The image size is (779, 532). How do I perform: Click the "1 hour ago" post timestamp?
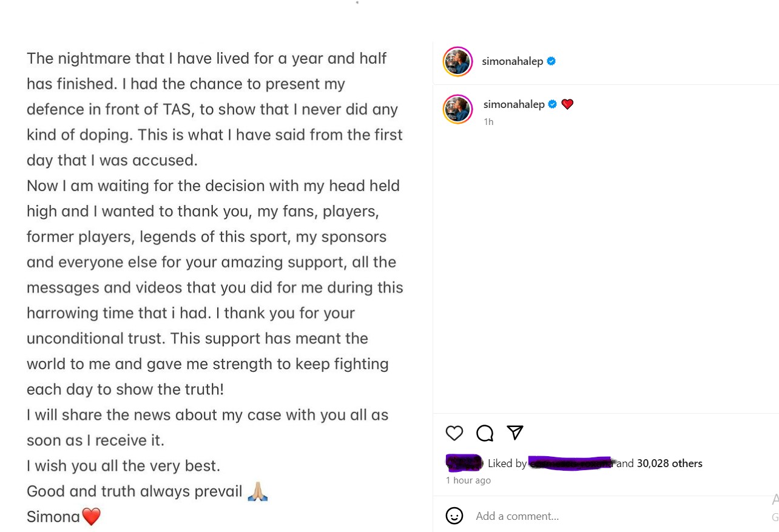point(468,480)
